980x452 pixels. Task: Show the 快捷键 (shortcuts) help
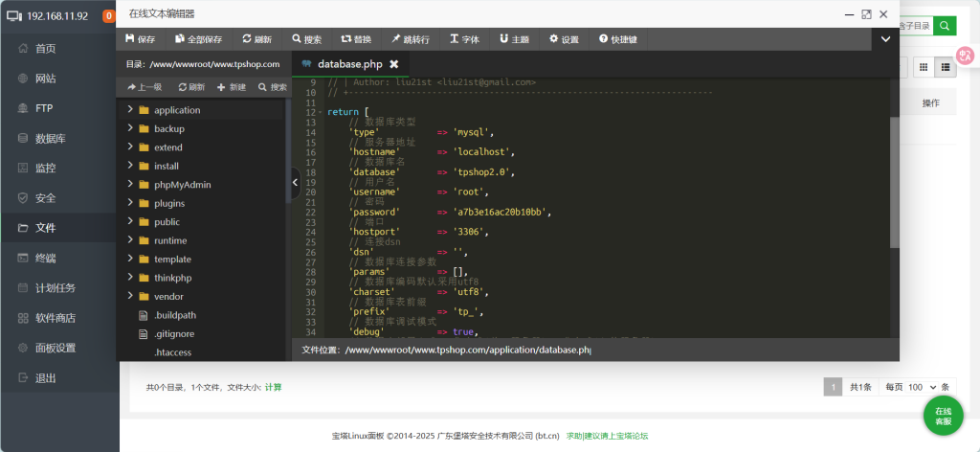617,39
